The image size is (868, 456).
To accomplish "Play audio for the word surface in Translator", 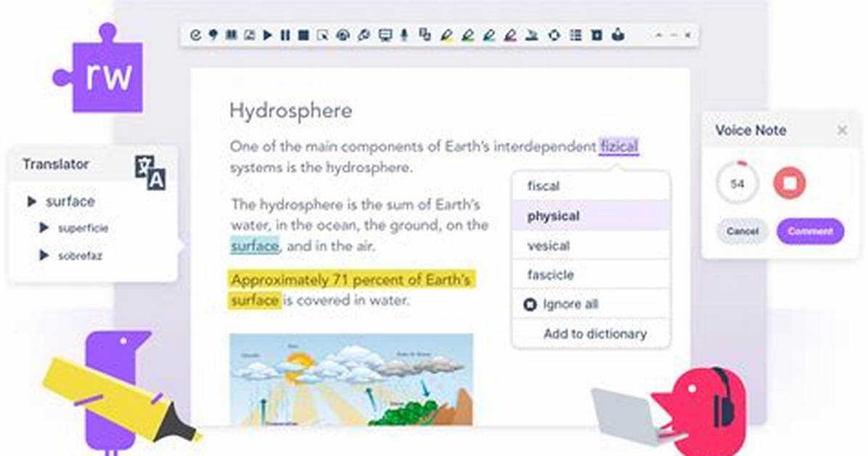I will pos(31,201).
